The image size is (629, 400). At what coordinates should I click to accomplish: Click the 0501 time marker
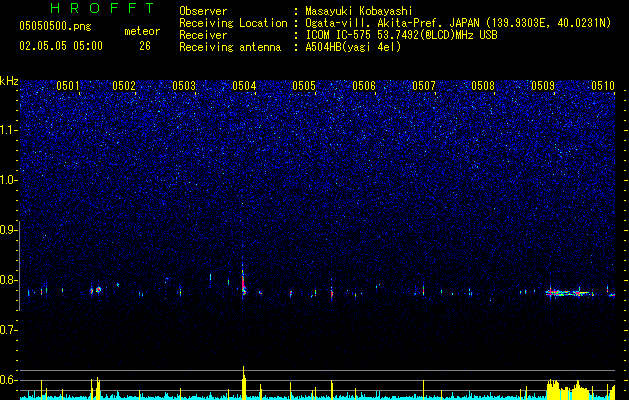coord(68,85)
